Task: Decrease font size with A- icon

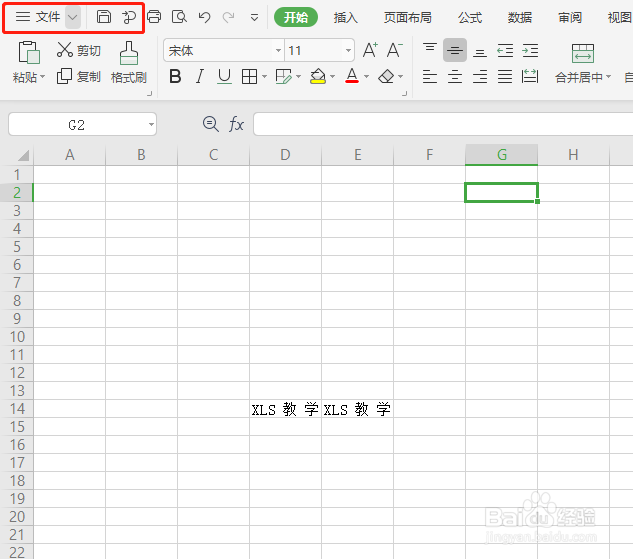Action: [x=394, y=50]
